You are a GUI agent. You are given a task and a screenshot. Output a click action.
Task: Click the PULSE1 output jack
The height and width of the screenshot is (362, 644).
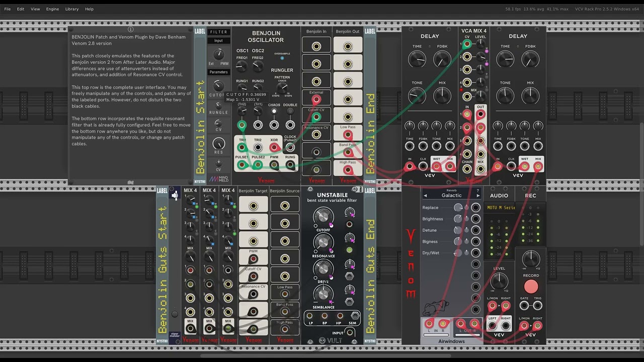pos(242,164)
